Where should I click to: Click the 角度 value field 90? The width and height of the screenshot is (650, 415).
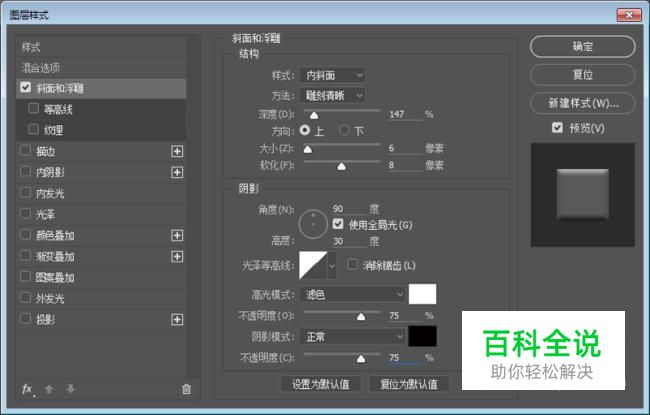[349, 209]
